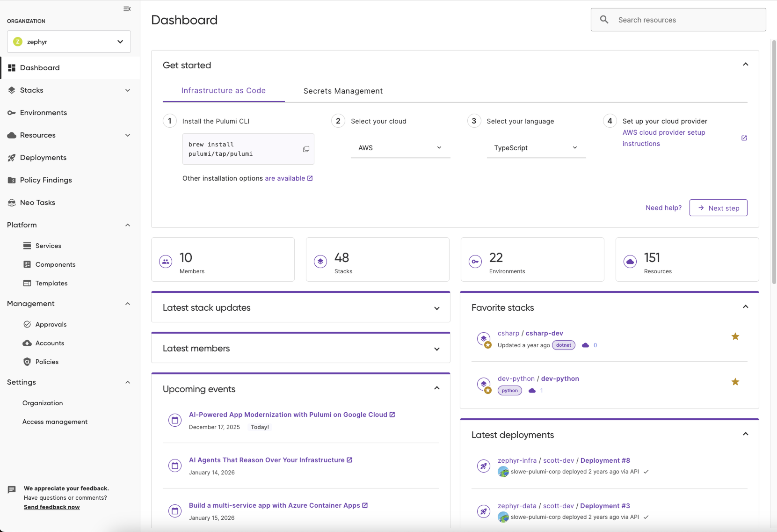Click the python tag on dev-python stack
The width and height of the screenshot is (777, 532).
click(509, 391)
